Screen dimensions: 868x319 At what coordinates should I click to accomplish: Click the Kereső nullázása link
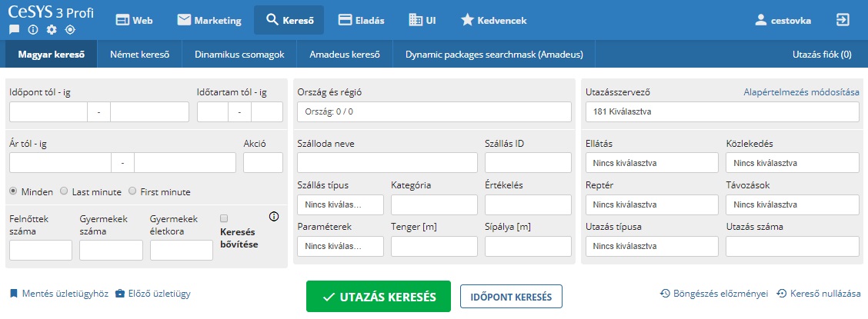(820, 294)
